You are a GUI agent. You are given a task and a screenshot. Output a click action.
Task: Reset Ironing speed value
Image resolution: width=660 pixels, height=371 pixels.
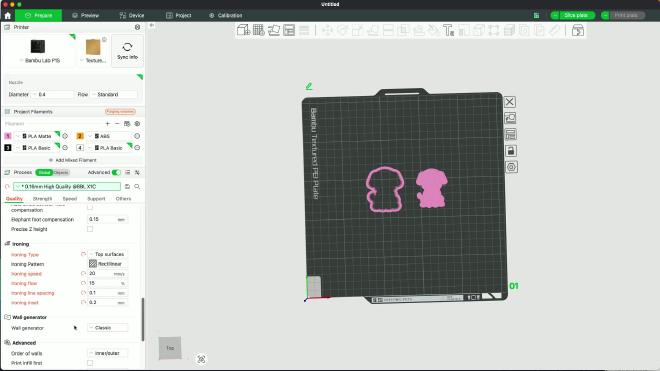pos(83,274)
